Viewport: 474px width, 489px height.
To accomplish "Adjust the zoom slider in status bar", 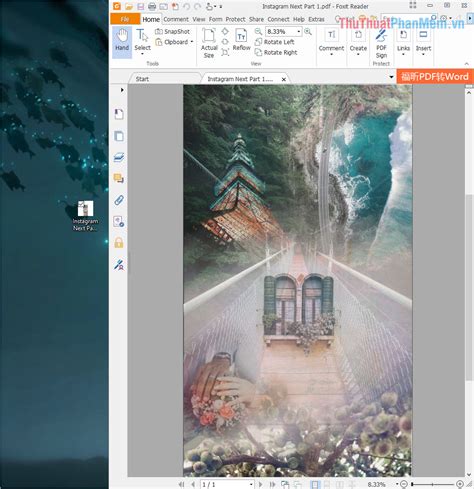I will (432, 484).
